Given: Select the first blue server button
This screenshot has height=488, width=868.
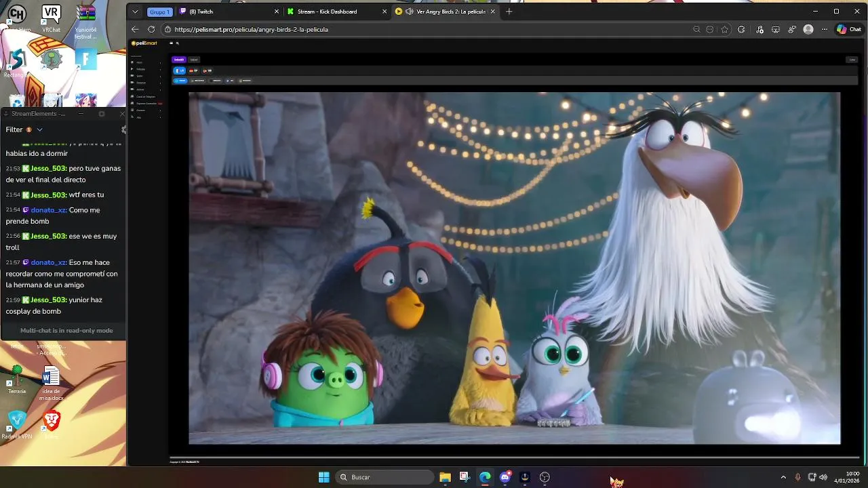Looking at the screenshot, I should pos(180,81).
